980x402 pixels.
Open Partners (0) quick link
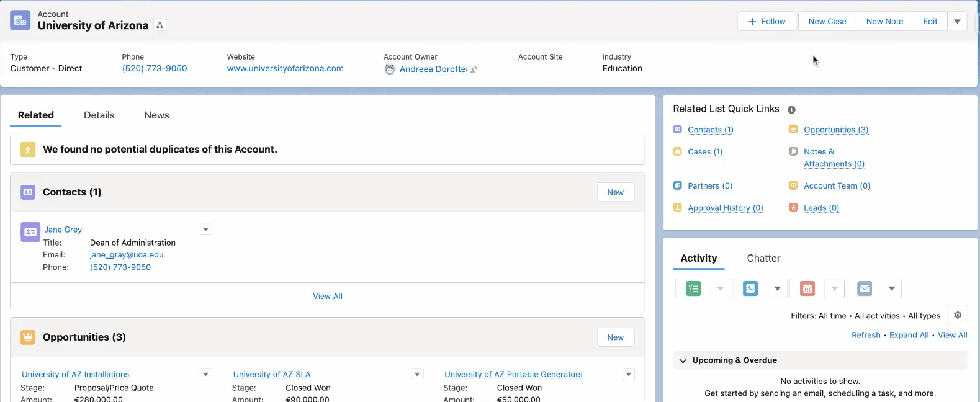pos(710,185)
